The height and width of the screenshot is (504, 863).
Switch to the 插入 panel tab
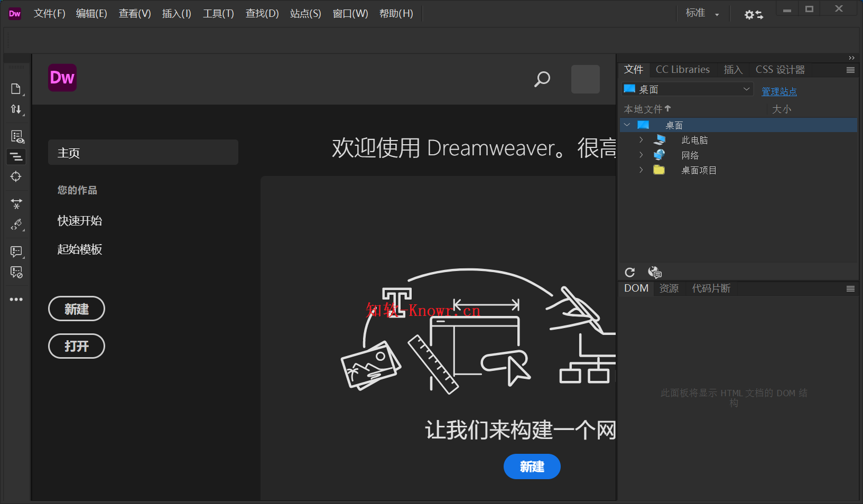[x=733, y=70]
